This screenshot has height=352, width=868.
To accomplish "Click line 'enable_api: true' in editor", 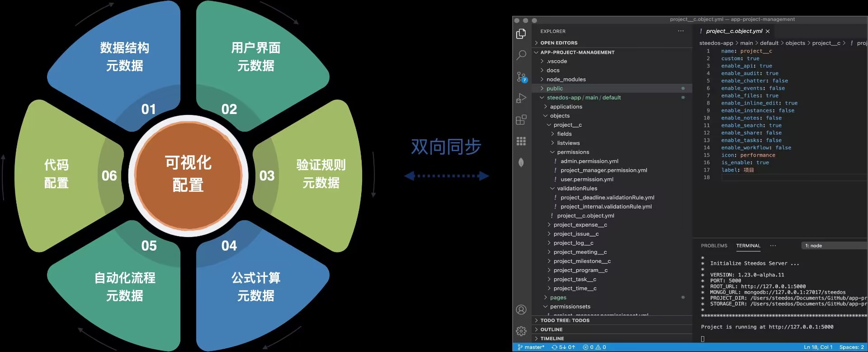I will [746, 66].
